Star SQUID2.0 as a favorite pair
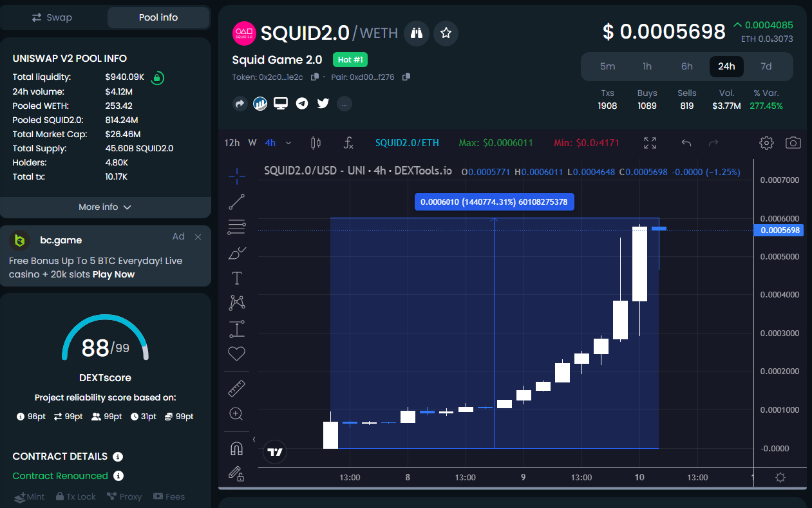 (445, 33)
